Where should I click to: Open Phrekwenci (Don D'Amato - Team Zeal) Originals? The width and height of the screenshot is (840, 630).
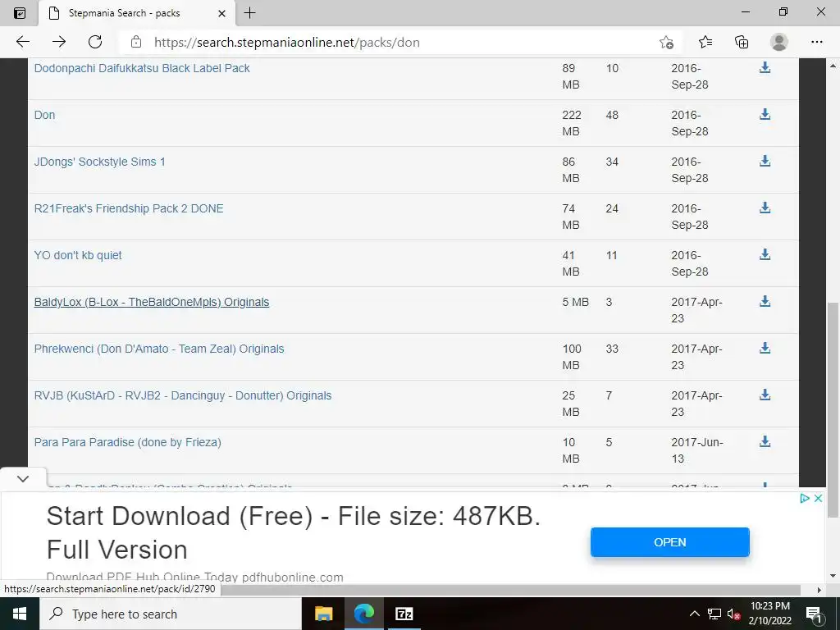159,349
